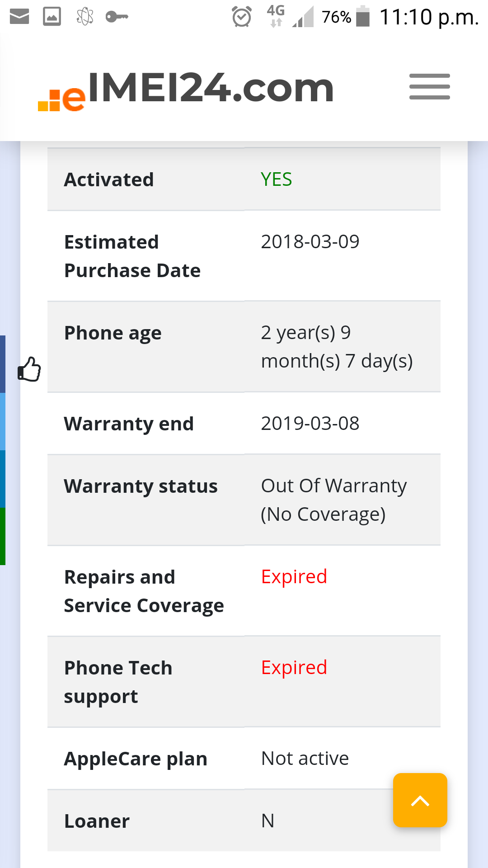The width and height of the screenshot is (488, 868).
Task: Tap red Expired beside Repairs and Service Coverage
Action: coord(294,577)
